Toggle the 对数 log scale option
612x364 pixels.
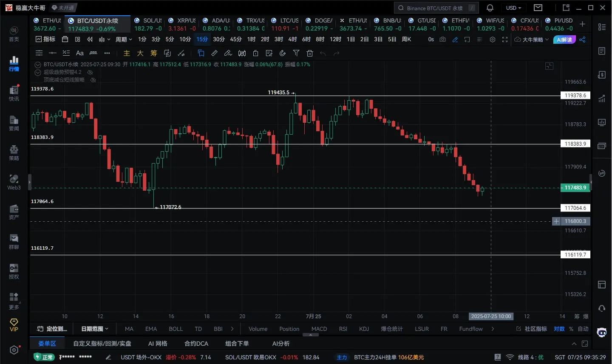[559, 329]
